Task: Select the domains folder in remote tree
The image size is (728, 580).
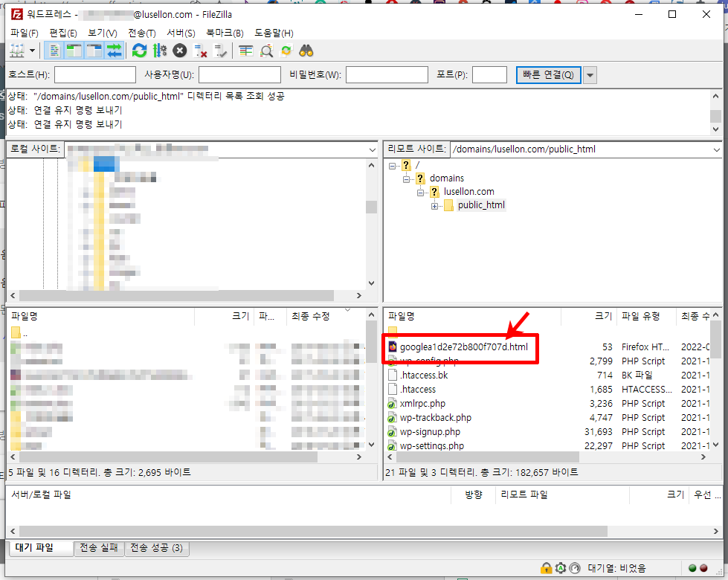Action: [447, 178]
